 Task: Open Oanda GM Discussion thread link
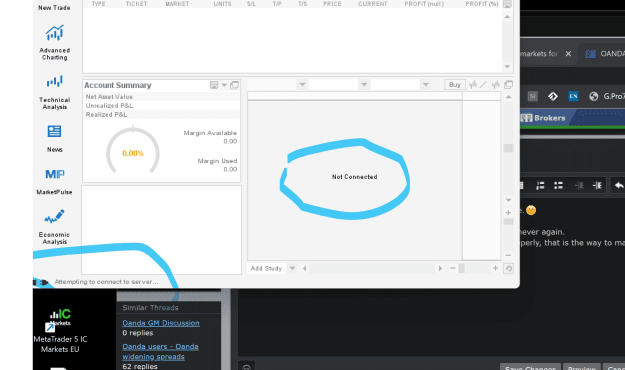point(161,323)
